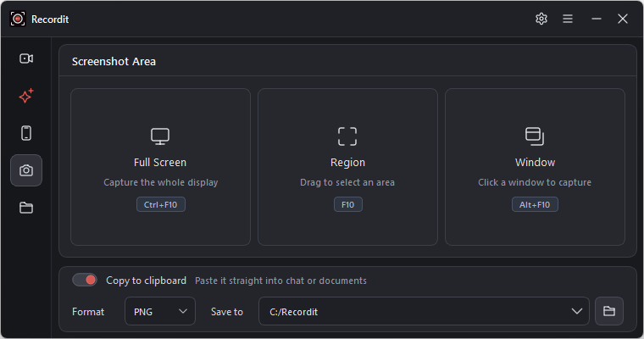Open the AI sparkle tools sidebar icon

tap(26, 96)
